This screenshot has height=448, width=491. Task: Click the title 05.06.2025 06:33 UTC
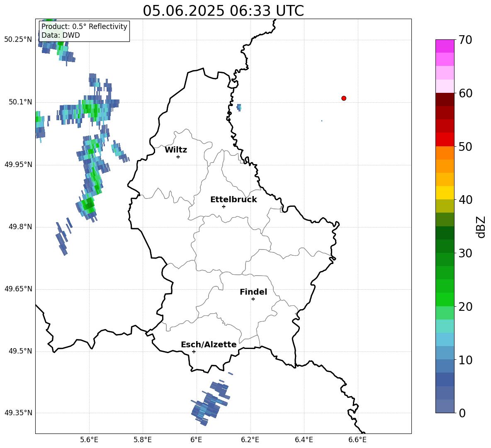pos(223,11)
